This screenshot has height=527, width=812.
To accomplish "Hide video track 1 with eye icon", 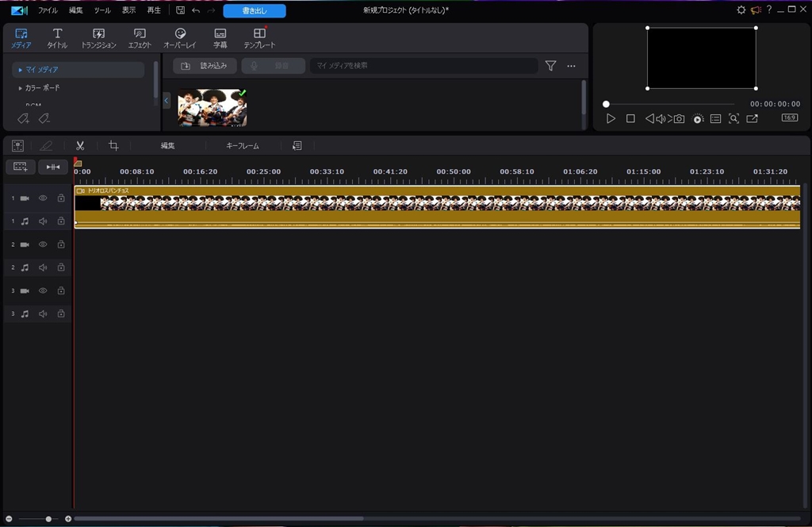I will coord(43,198).
